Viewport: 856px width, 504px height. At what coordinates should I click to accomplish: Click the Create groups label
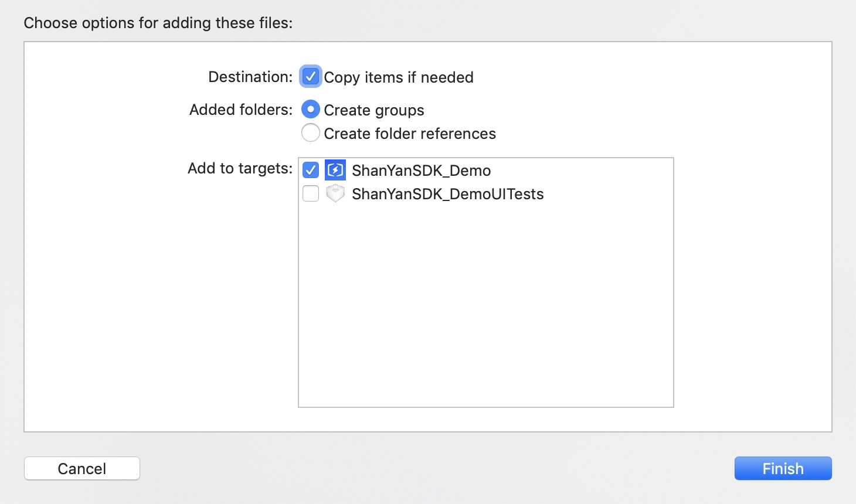[374, 110]
